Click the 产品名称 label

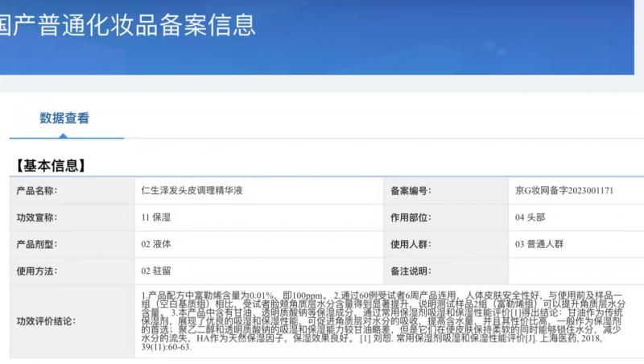pos(37,191)
